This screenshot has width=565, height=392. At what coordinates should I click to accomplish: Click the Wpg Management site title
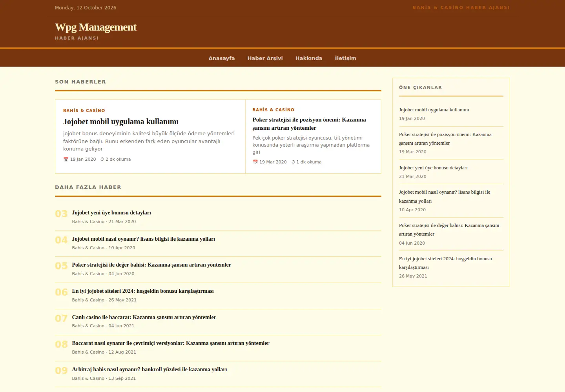(96, 27)
